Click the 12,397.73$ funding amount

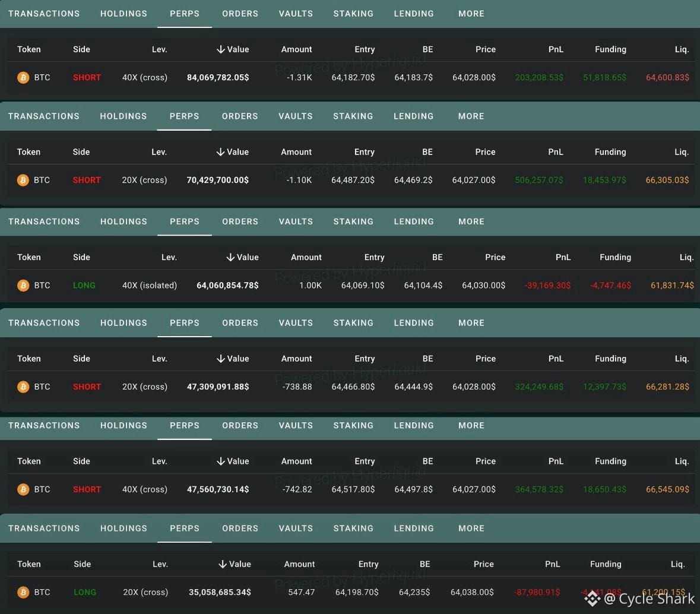[604, 387]
